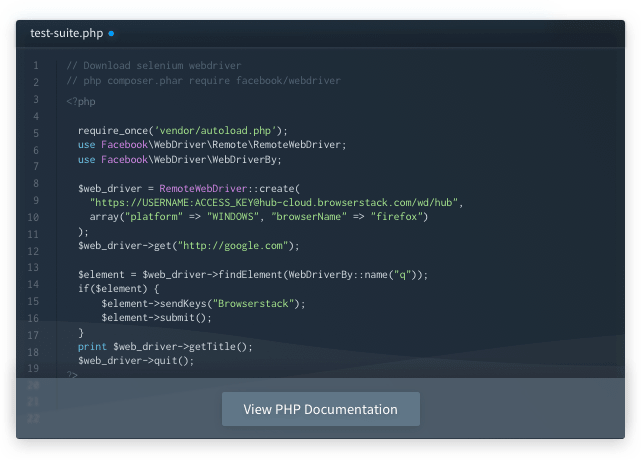The height and width of the screenshot is (460, 641).
Task: Click the print getTitle() line
Action: (x=165, y=347)
